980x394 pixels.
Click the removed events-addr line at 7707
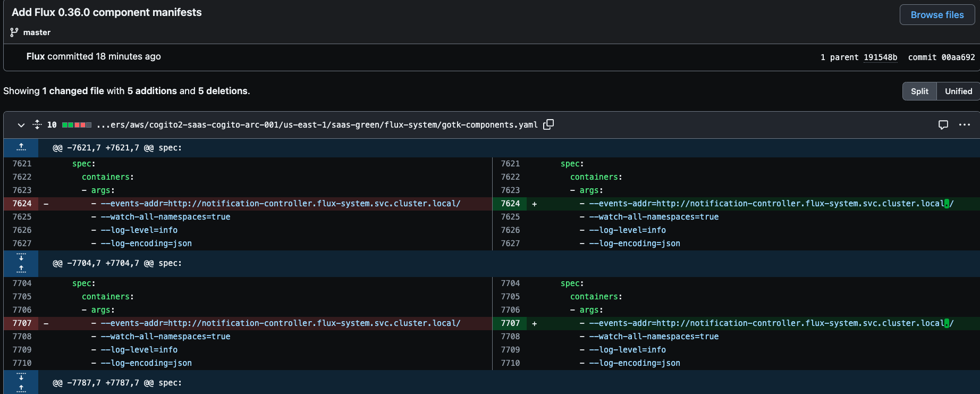click(x=276, y=323)
